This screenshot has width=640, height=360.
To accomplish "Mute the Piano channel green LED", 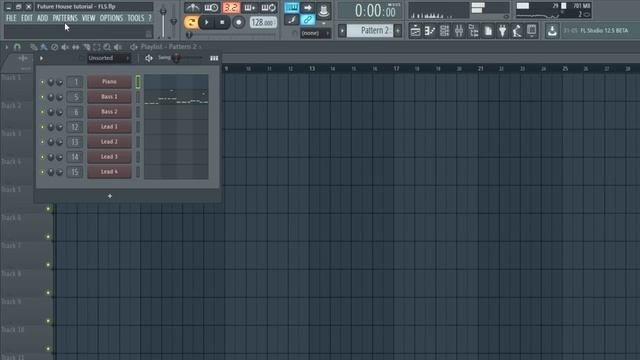I will (42, 82).
